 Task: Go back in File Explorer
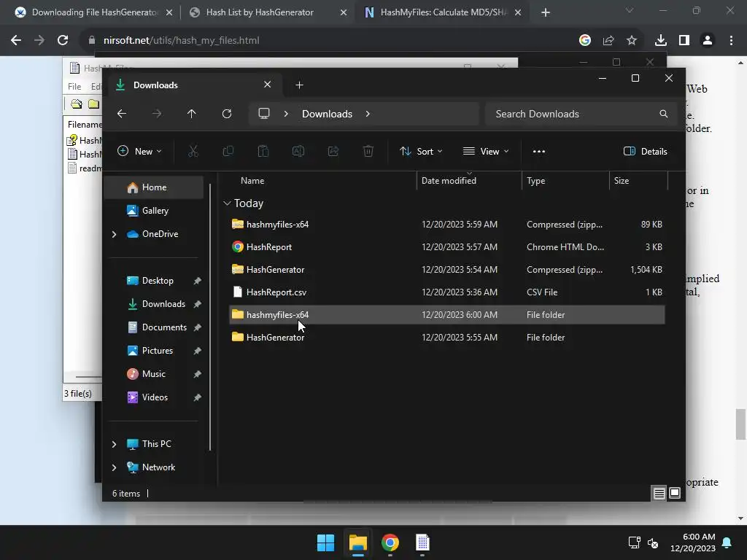point(122,114)
